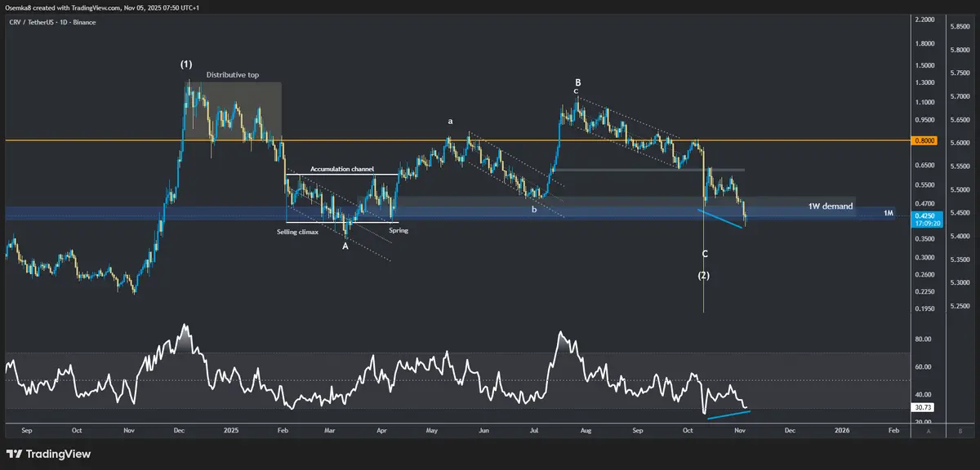Viewport: 980px width, 470px height.
Task: Click the 0.1950 price scale value
Action: tap(924, 308)
